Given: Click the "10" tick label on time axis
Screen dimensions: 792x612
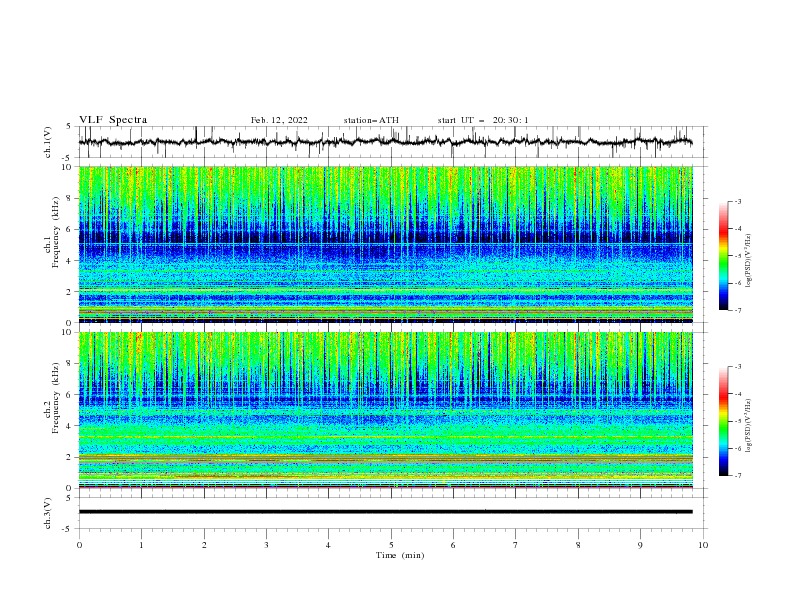Looking at the screenshot, I should click(x=703, y=545).
